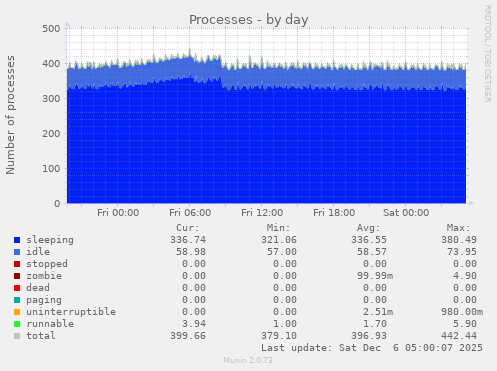Click the 'idle' legend label

coord(38,252)
